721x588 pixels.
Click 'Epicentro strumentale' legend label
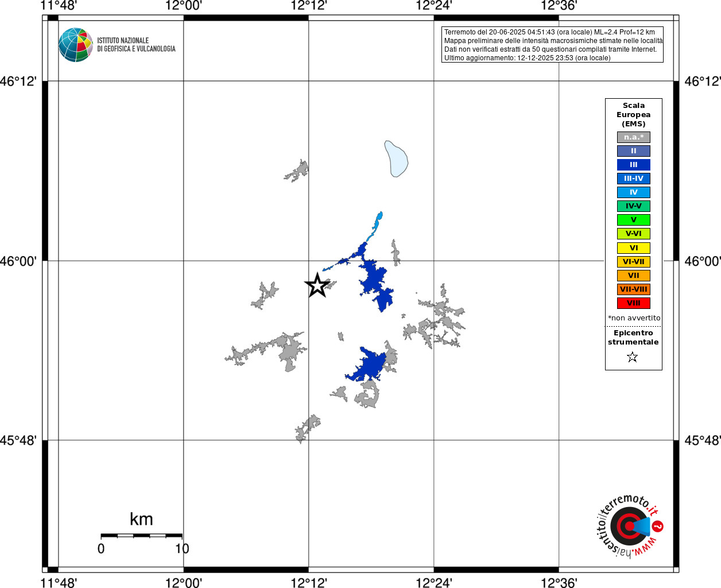click(633, 338)
